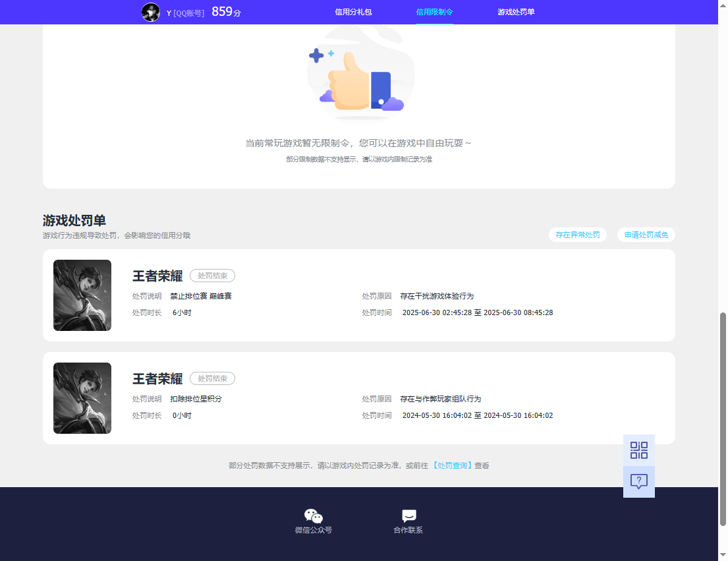Click username Y [QQ账号]
Screen dimensions: 728x561
click(x=185, y=13)
